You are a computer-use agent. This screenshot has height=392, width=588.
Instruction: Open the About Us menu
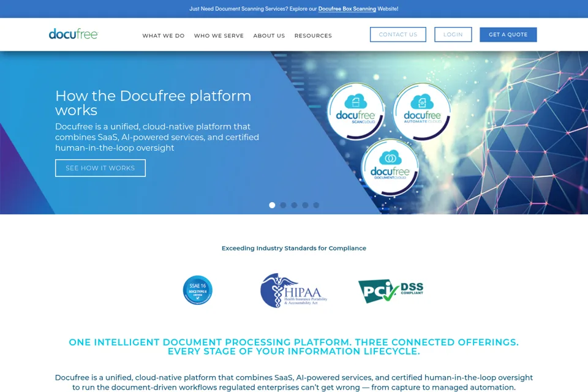point(269,36)
